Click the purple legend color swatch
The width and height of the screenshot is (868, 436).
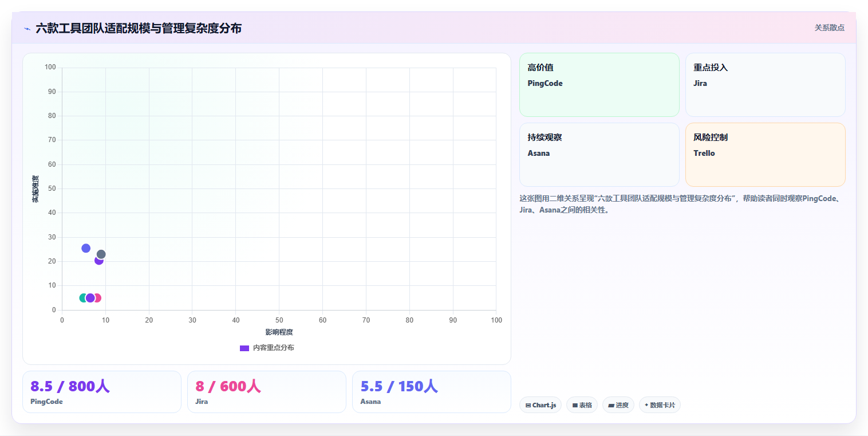(244, 348)
